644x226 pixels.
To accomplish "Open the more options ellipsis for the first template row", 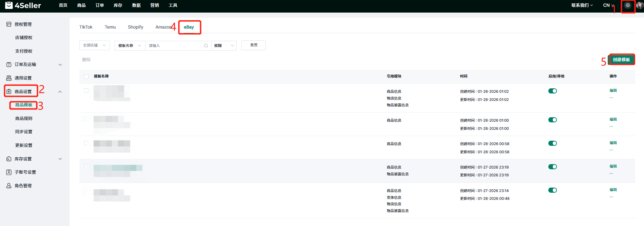I will click(611, 98).
